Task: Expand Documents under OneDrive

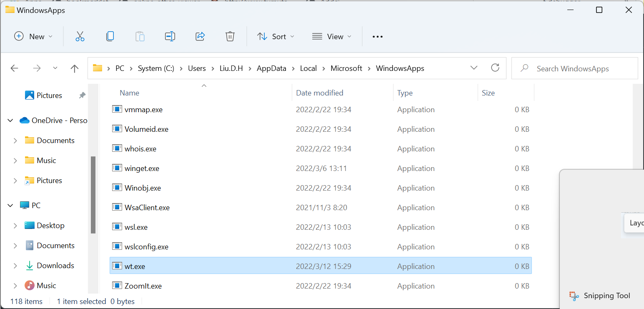Action: coord(15,141)
